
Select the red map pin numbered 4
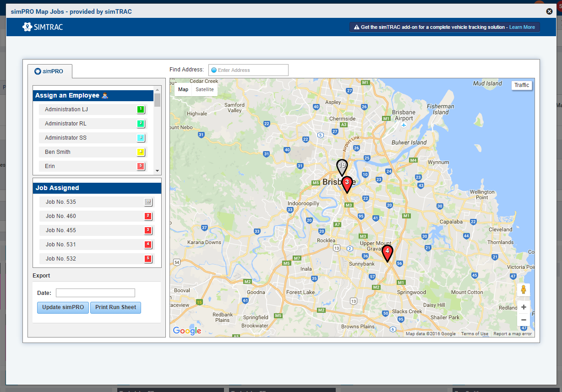tap(387, 252)
